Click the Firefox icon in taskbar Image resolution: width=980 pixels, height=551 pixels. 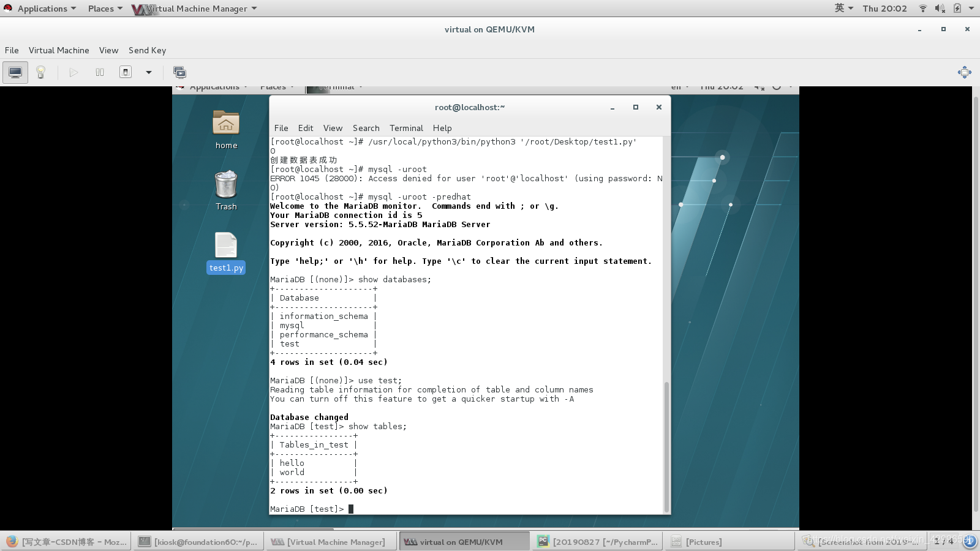pyautogui.click(x=12, y=542)
